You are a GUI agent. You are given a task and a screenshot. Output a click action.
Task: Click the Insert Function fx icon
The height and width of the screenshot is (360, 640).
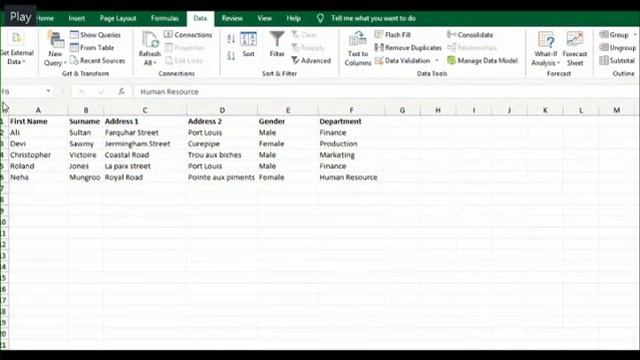(x=121, y=91)
